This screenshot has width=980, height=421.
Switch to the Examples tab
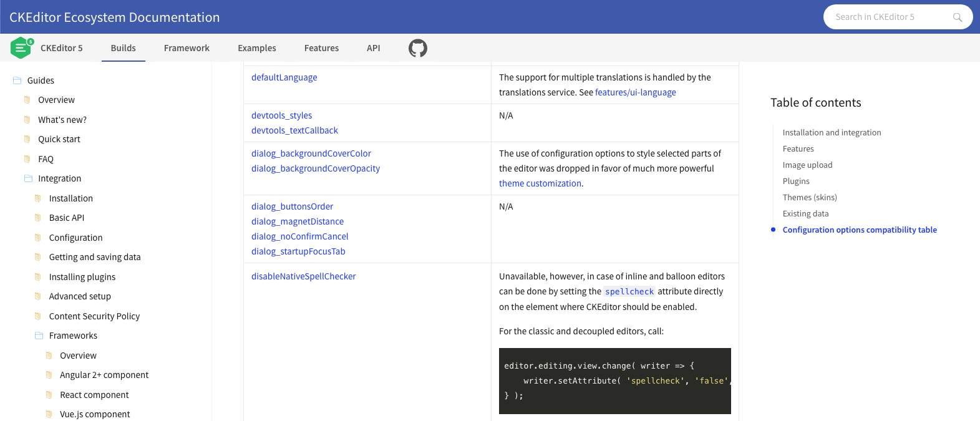tap(257, 48)
